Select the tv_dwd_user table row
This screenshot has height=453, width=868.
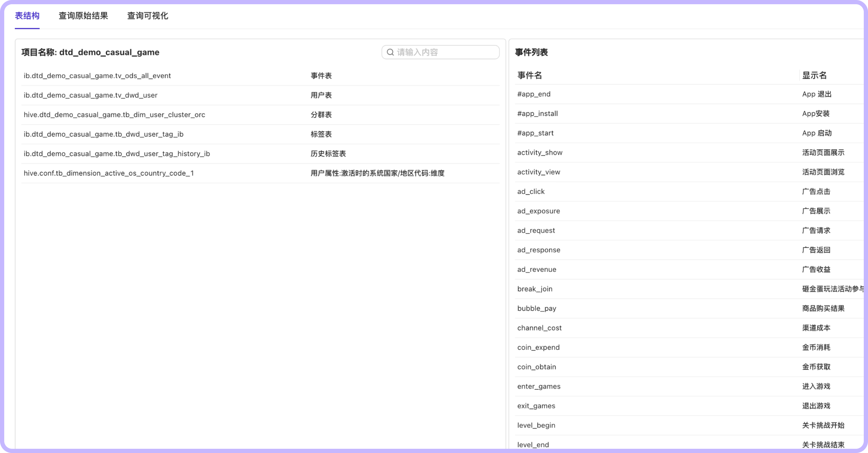coord(90,95)
